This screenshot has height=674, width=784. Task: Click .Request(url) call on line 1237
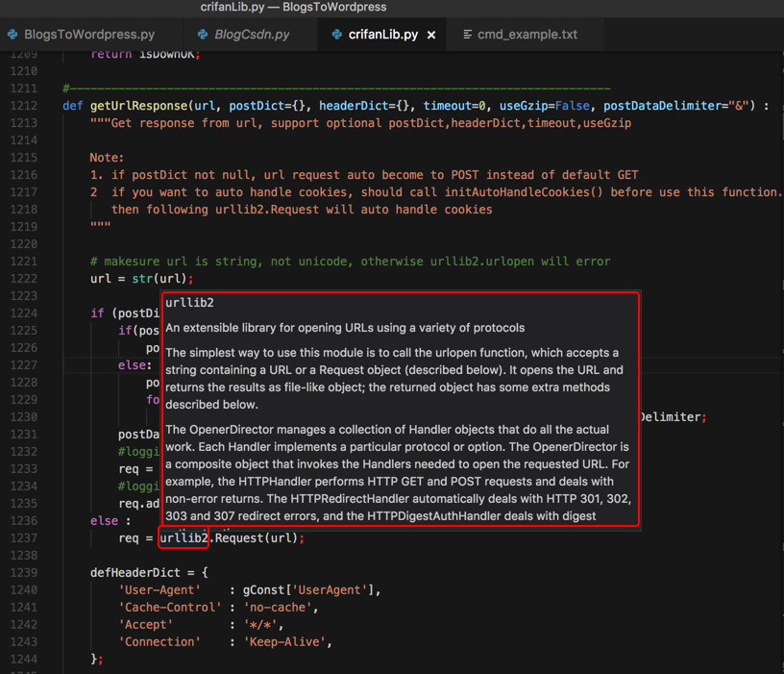[x=254, y=537]
